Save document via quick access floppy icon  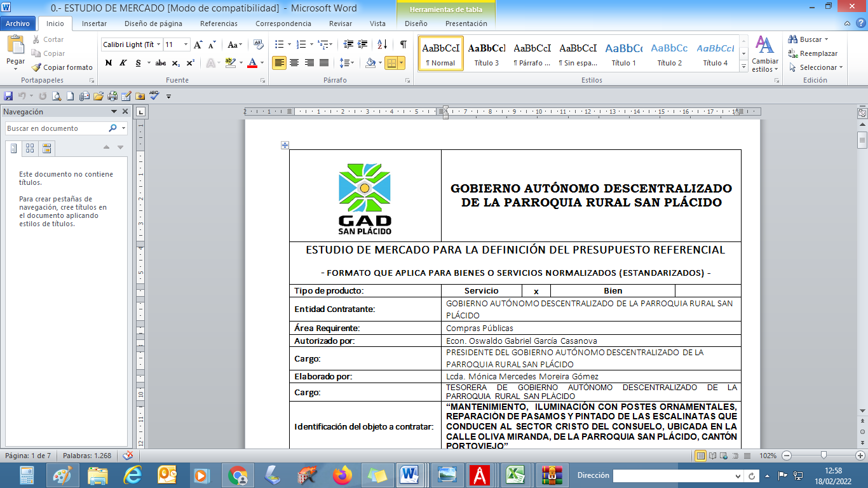click(8, 96)
